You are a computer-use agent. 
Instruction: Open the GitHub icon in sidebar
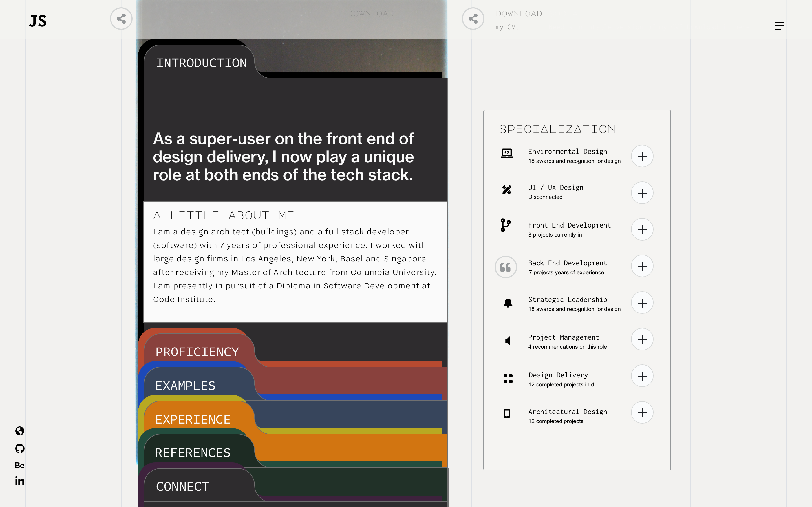[20, 448]
